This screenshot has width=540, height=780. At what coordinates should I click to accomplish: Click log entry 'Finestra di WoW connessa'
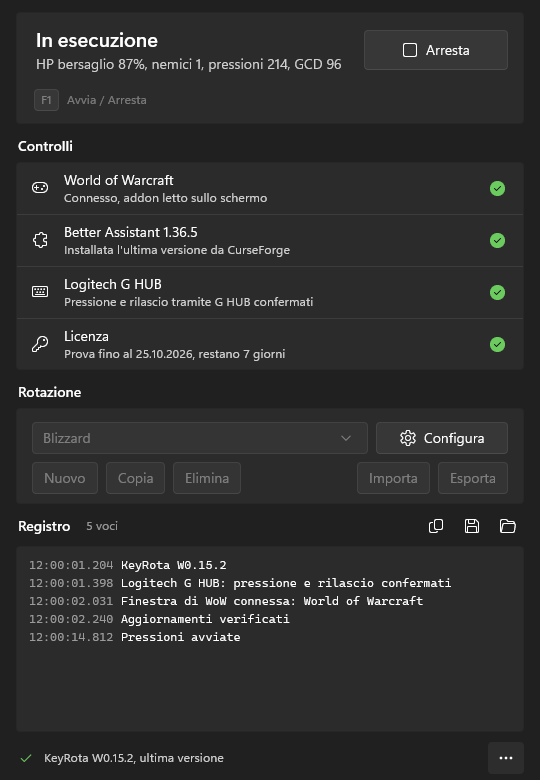(x=226, y=601)
